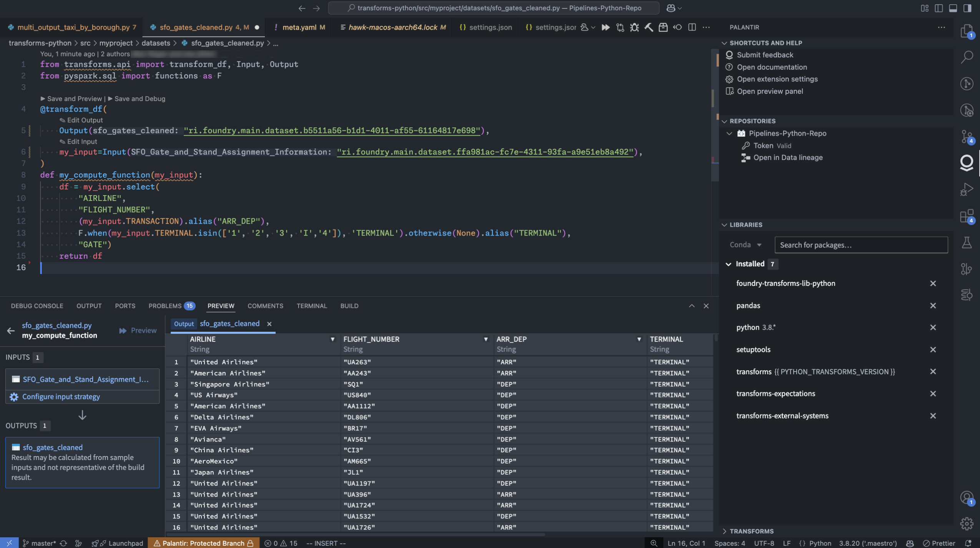Open Source Control view with badge 4

[x=967, y=137]
